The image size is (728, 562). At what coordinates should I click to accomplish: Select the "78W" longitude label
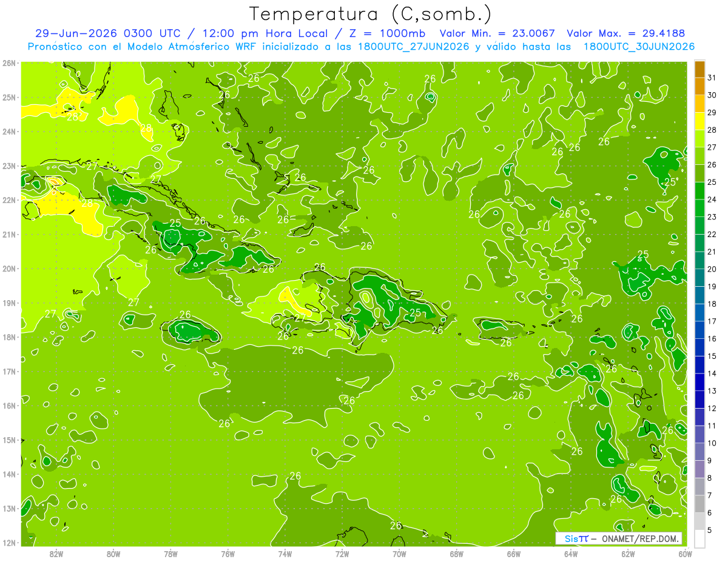point(170,554)
